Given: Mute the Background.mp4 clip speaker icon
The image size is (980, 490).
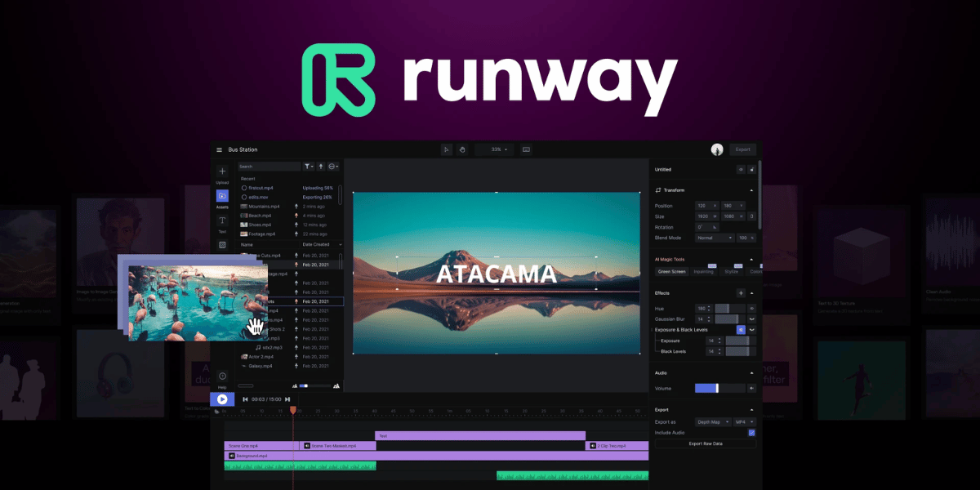Looking at the screenshot, I should (x=232, y=456).
